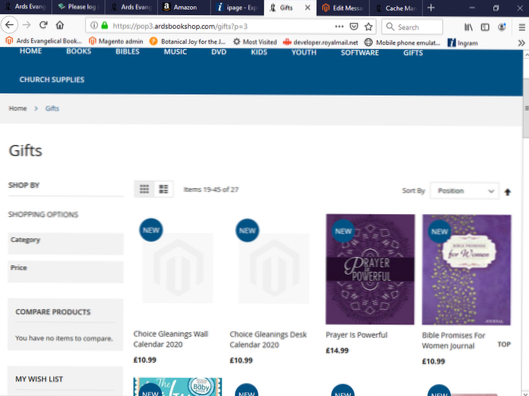529x396 pixels.
Task: Switch to grid view mode
Action: point(144,189)
